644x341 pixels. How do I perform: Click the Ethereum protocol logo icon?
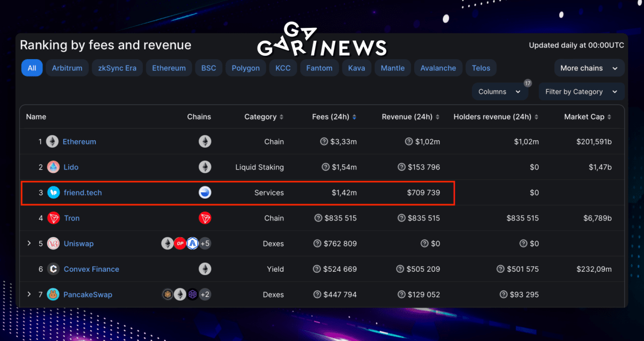click(52, 142)
